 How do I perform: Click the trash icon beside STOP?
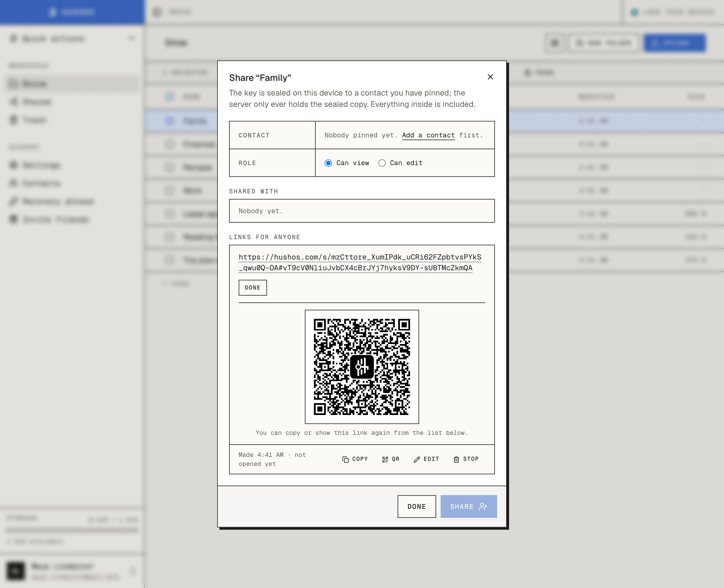(456, 459)
